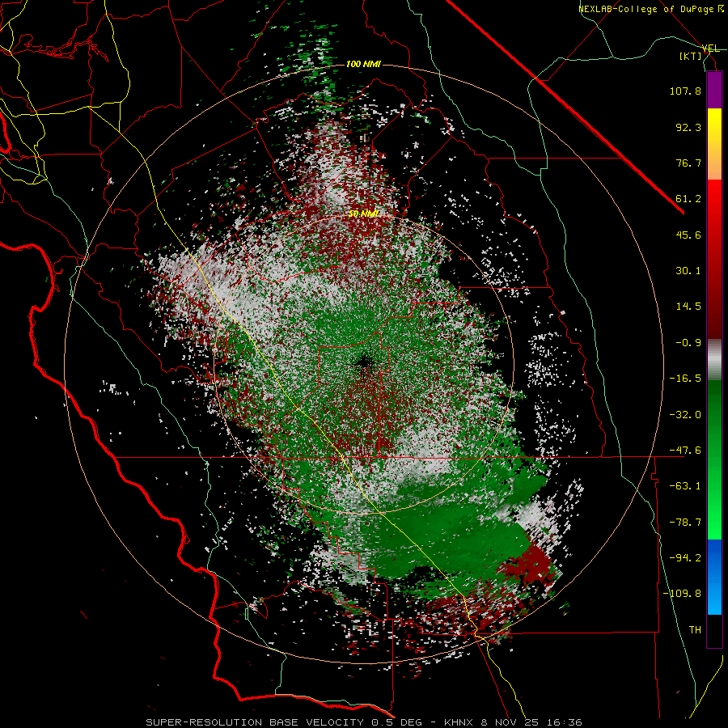Click the -47.6 velocity scale value

click(685, 451)
